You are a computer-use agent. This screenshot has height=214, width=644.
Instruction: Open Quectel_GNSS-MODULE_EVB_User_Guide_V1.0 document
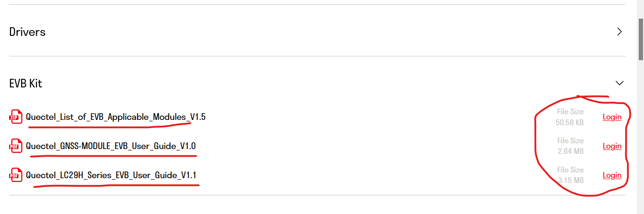111,146
